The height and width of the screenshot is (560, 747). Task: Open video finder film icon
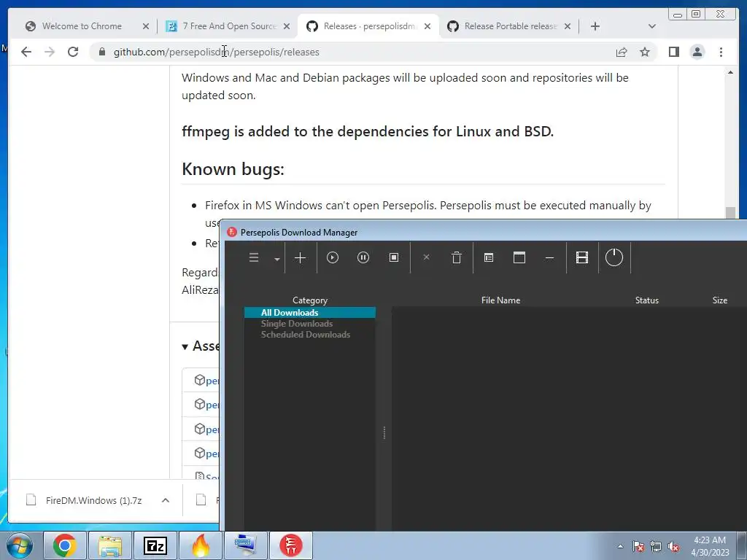point(582,257)
